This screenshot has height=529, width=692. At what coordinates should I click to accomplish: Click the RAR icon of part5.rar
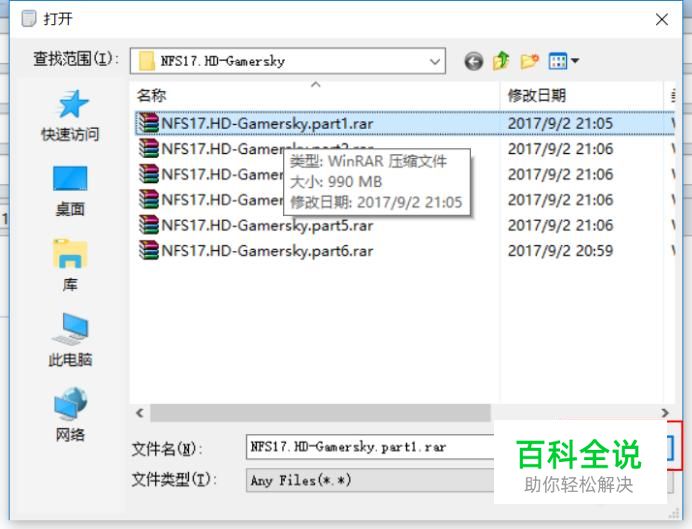[149, 225]
